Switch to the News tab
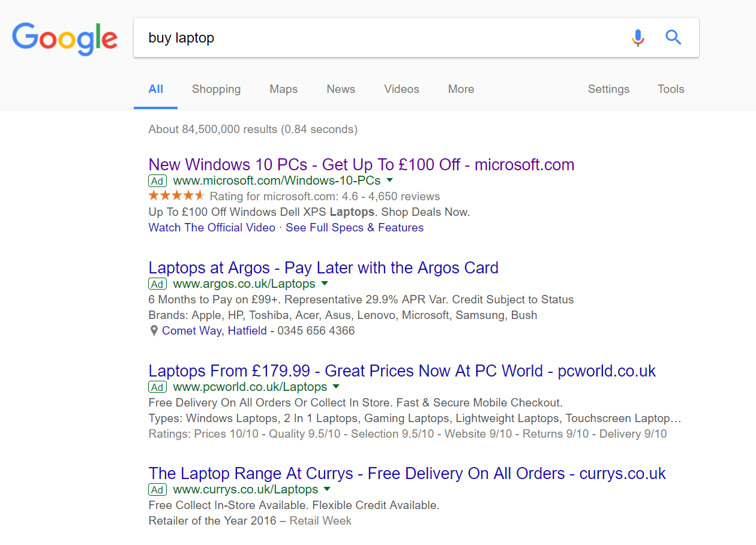This screenshot has width=756, height=545. pyautogui.click(x=341, y=89)
